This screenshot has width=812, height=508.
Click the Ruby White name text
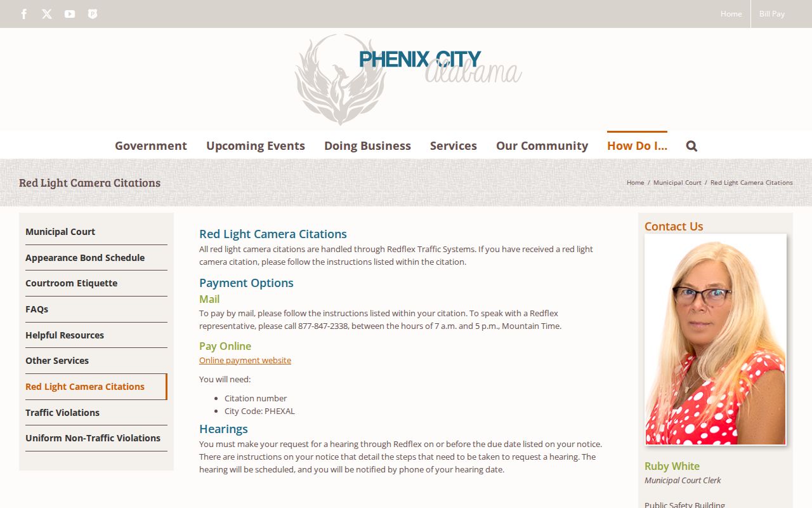tap(672, 466)
